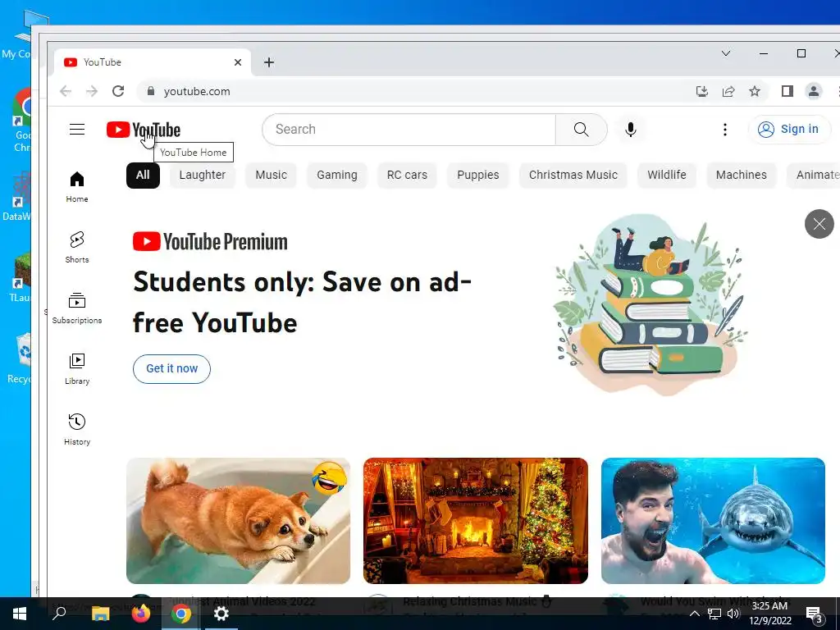Open the notification center icon
This screenshot has height=630, width=840.
click(x=815, y=615)
